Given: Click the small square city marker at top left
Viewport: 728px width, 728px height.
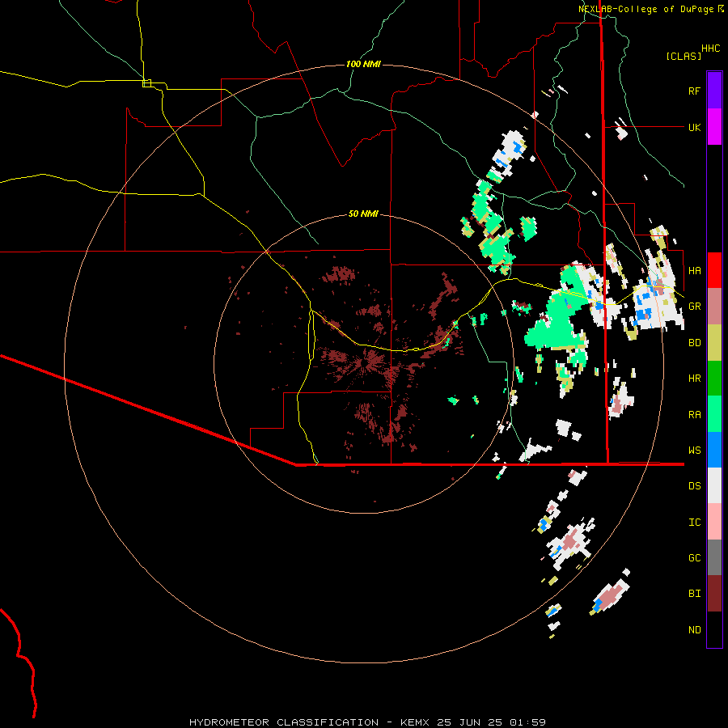Looking at the screenshot, I should coord(146,83).
